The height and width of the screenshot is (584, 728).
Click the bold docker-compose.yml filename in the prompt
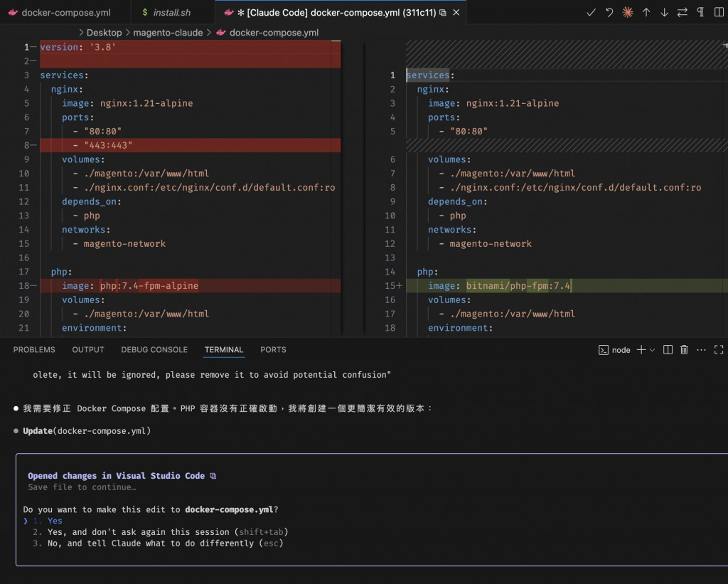230,509
